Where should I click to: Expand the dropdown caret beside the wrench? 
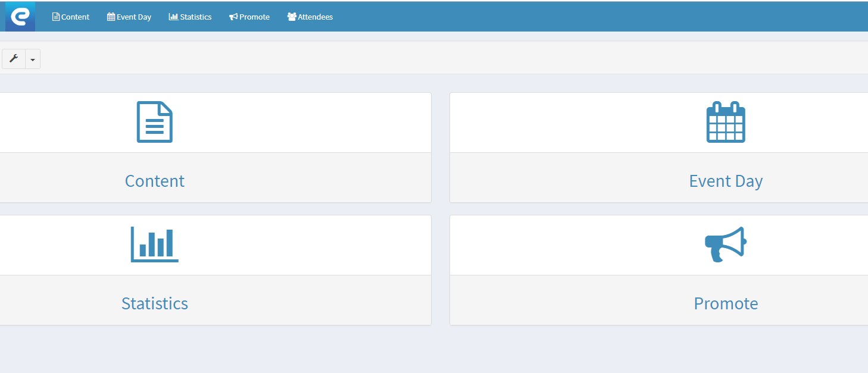click(33, 59)
